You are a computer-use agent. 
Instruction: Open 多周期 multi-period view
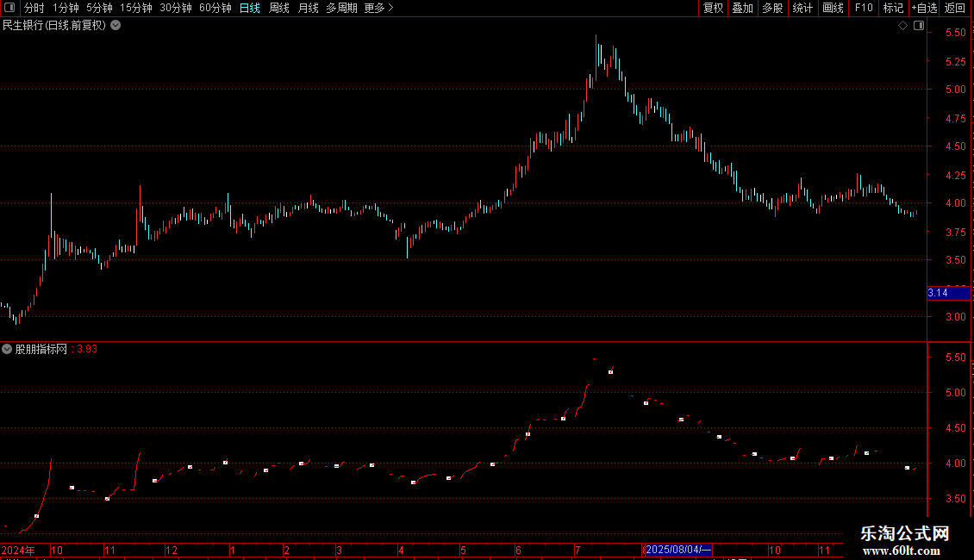tap(341, 8)
